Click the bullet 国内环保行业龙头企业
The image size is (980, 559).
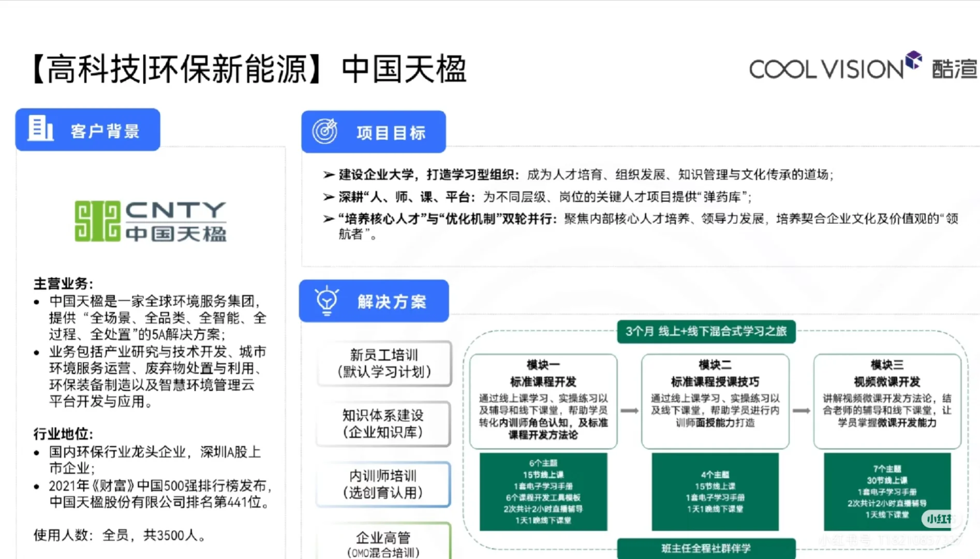pos(147,460)
